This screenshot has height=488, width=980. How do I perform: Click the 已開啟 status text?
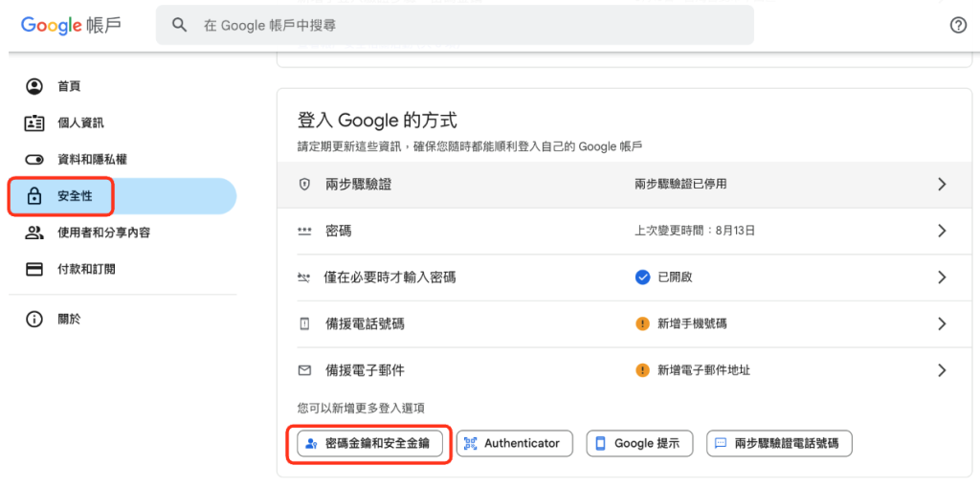coord(675,277)
